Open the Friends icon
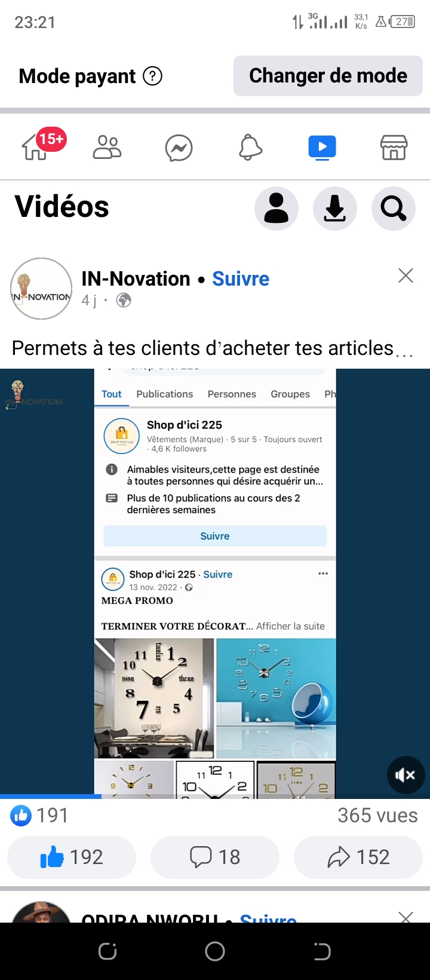Viewport: 430px width, 980px height. tap(107, 147)
